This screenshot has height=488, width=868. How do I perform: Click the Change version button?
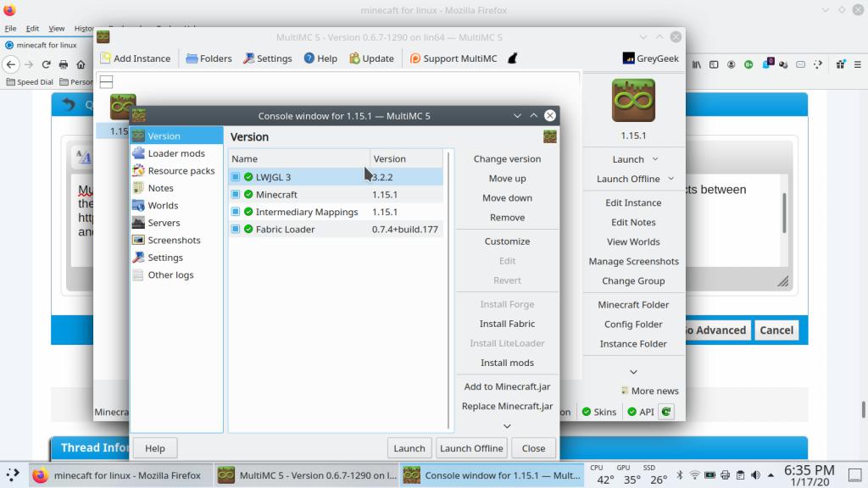(x=507, y=158)
